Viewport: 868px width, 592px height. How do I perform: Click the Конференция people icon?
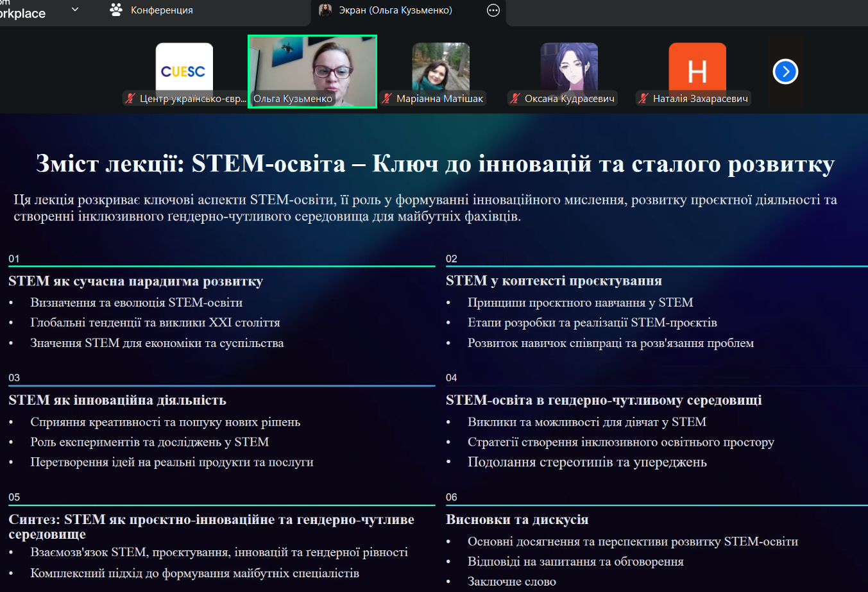click(116, 10)
